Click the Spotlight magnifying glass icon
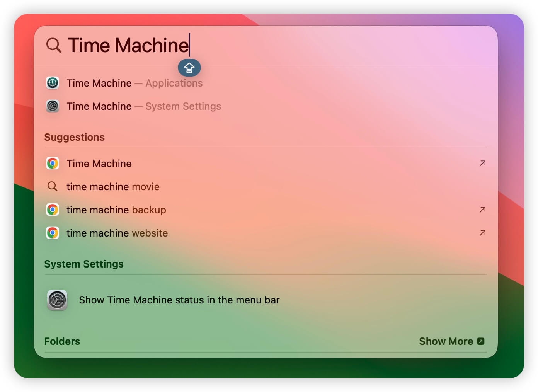 (x=53, y=45)
